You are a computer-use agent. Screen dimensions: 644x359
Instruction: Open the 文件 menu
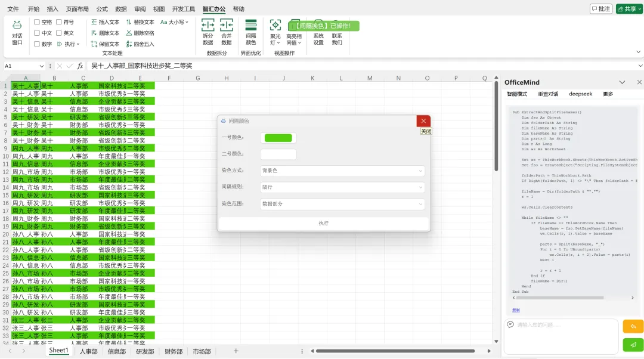(13, 9)
